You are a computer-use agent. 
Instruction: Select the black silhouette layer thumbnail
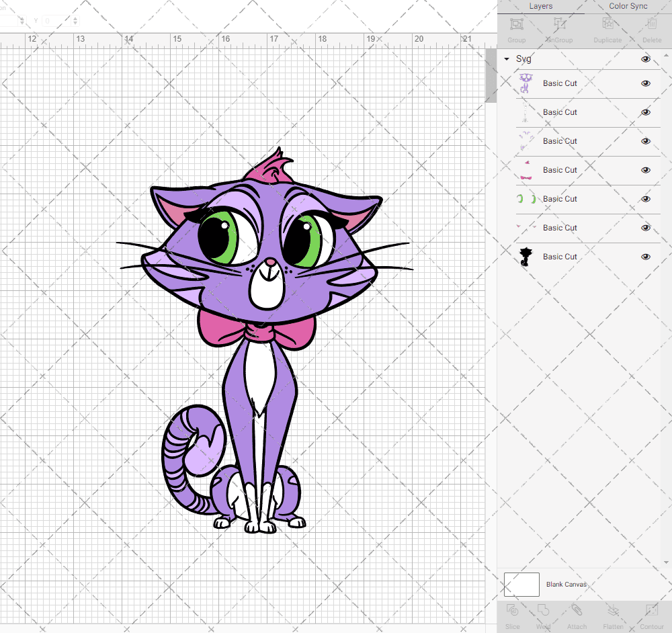[526, 257]
